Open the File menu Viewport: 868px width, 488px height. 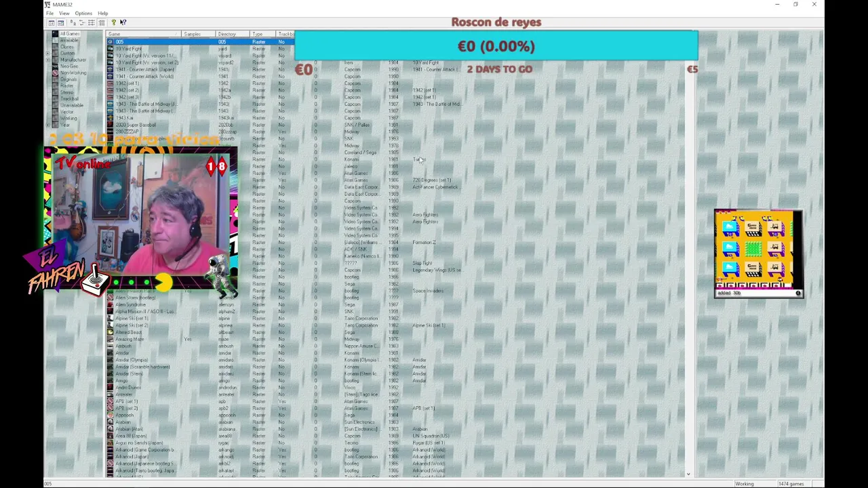50,14
